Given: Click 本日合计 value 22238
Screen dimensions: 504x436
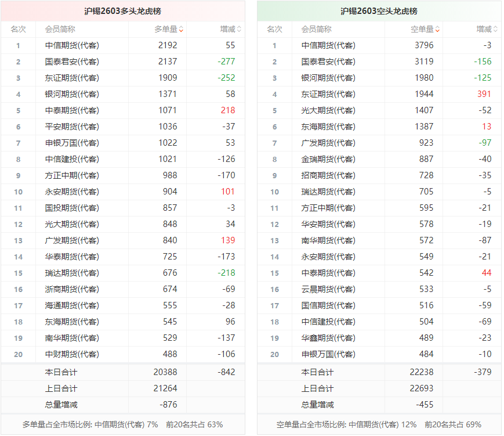Looking at the screenshot, I should [x=422, y=372].
